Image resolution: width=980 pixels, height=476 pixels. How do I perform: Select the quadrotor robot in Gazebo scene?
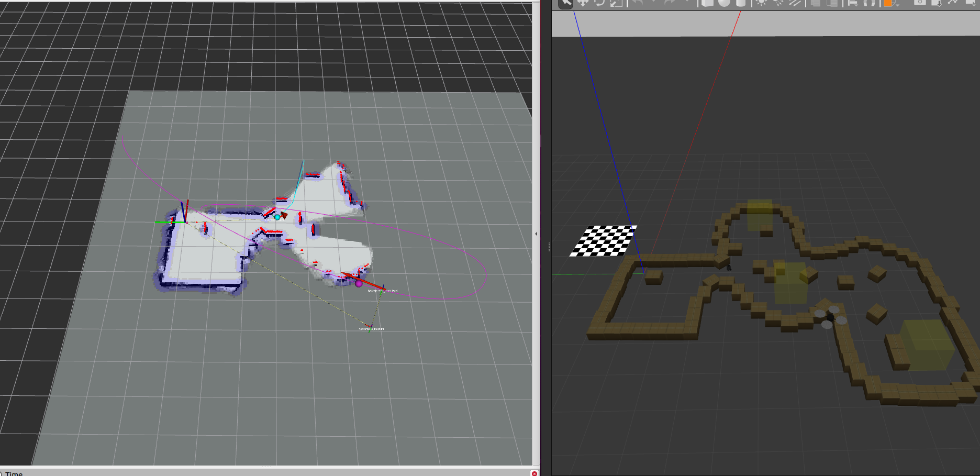point(830,317)
